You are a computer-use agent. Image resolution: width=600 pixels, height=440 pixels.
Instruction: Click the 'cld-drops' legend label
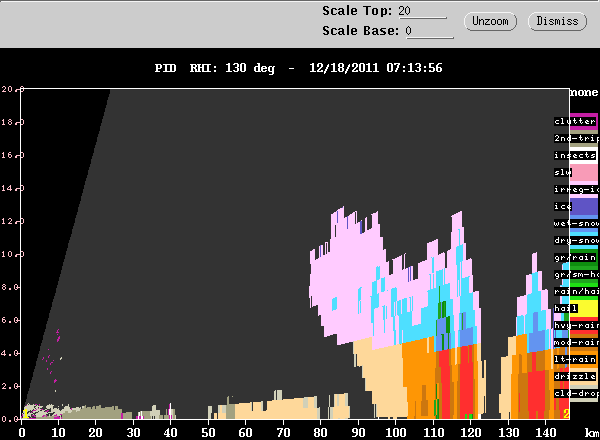[x=577, y=393]
